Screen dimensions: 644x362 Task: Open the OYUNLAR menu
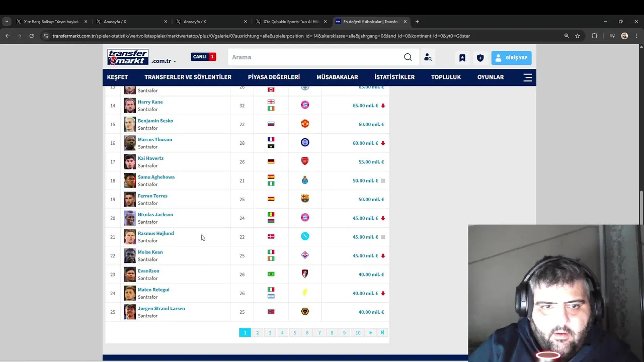(x=491, y=77)
